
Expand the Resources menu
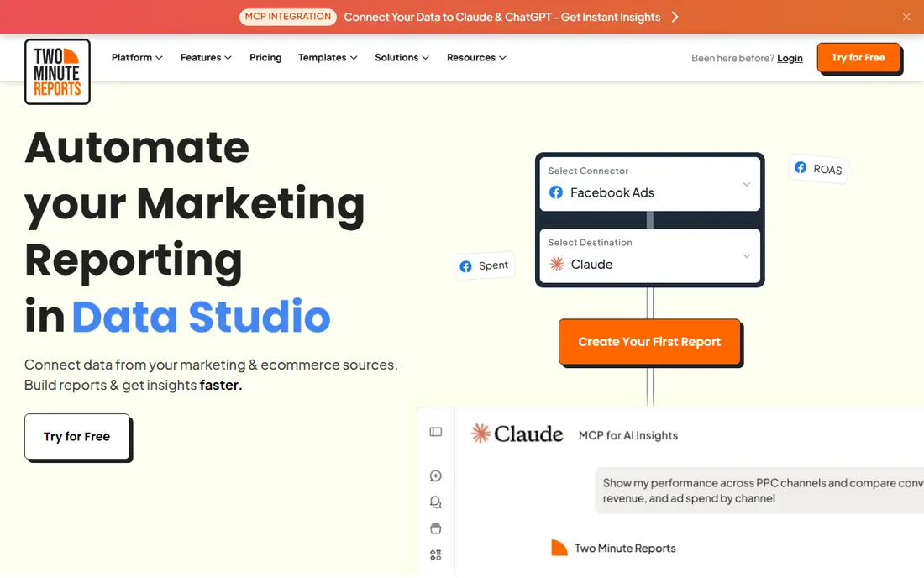(476, 58)
